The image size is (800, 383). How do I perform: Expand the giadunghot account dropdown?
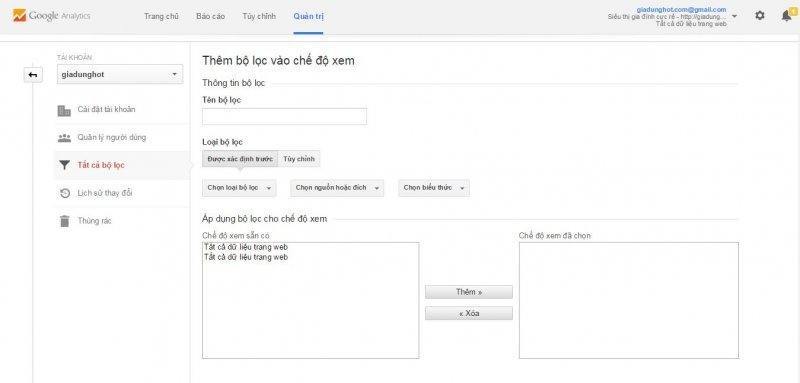(x=120, y=74)
